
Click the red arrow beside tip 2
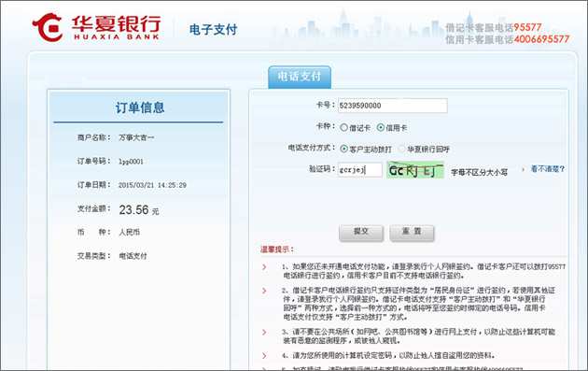(x=264, y=291)
